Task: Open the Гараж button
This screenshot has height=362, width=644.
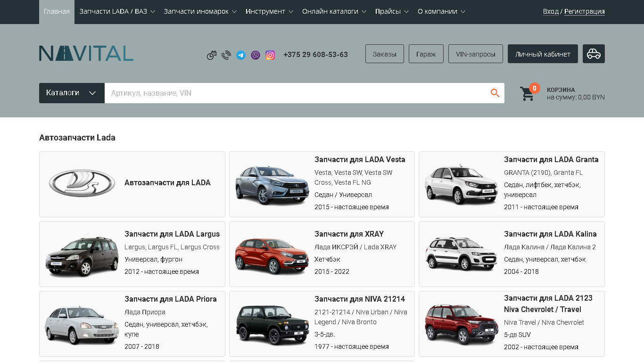Action: click(426, 54)
